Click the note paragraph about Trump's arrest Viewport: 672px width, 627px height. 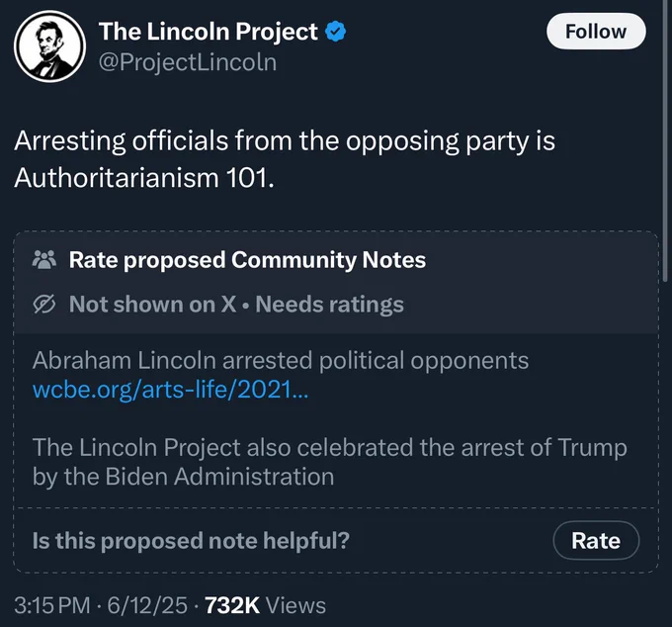pos(329,461)
